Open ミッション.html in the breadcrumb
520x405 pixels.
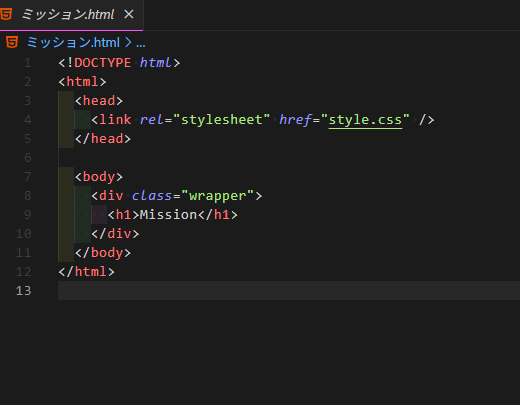(x=73, y=43)
